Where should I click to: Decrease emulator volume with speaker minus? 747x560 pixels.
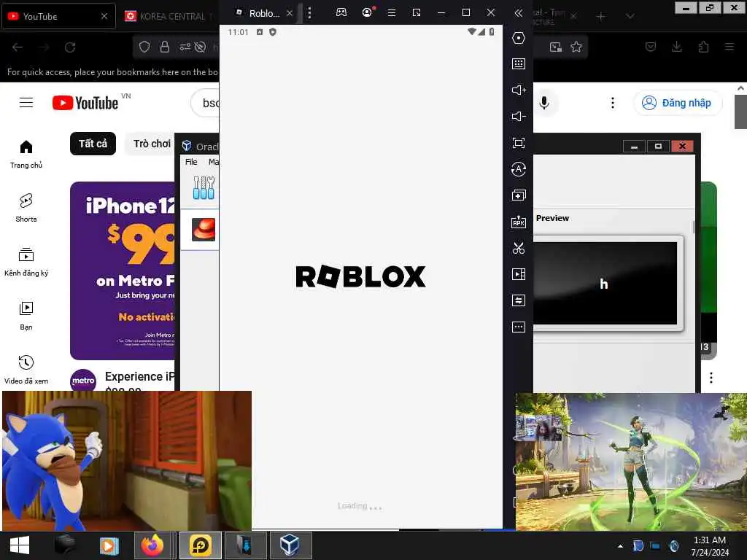click(x=519, y=116)
